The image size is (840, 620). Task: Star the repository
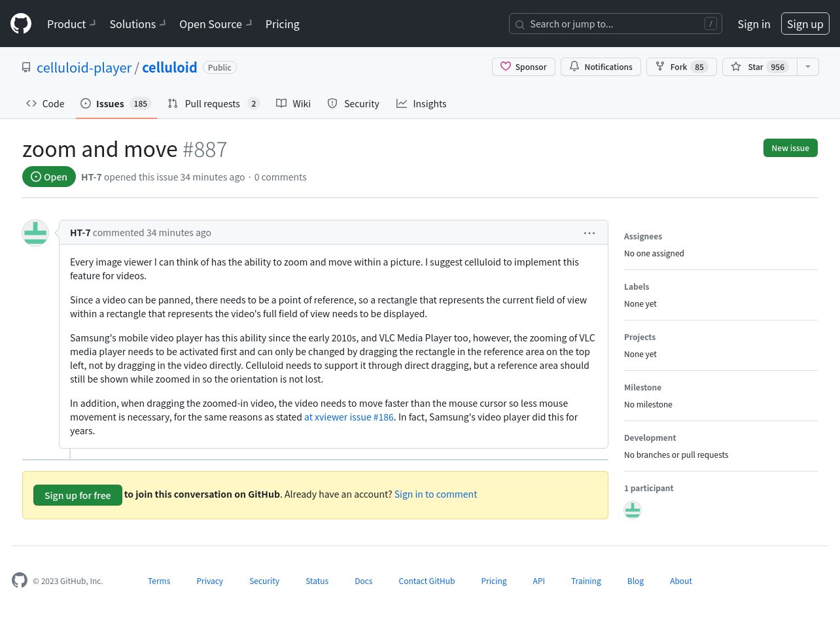[760, 67]
